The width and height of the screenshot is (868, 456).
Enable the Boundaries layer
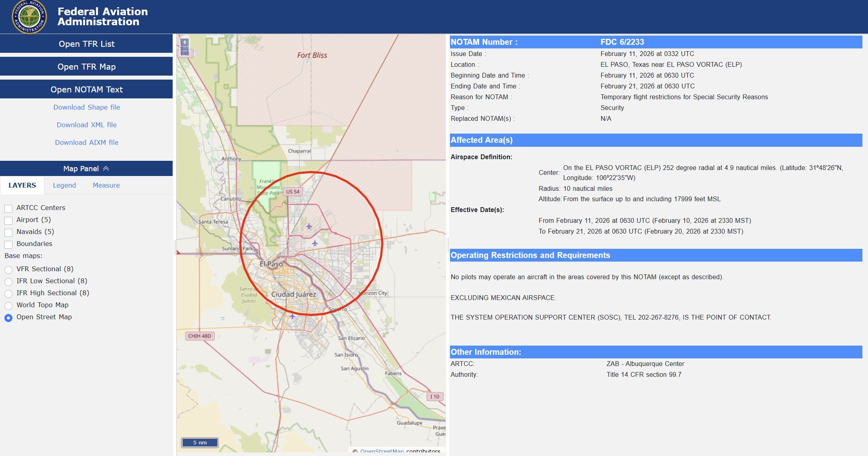pyautogui.click(x=8, y=244)
